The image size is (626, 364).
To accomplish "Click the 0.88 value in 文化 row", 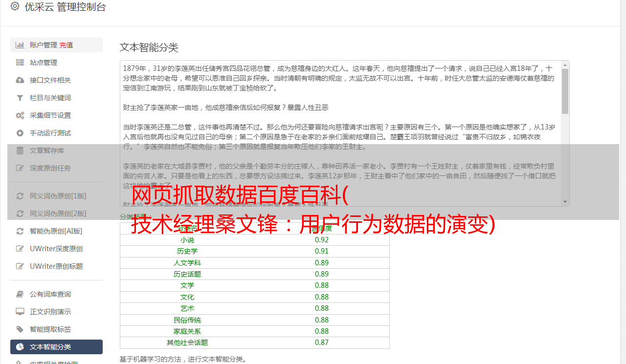I will pos(322,297).
